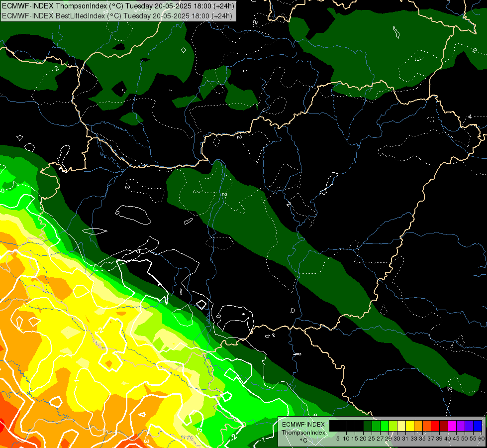Choose the red 37–39 legend swatch
This screenshot has height=448, width=487.
click(435, 426)
